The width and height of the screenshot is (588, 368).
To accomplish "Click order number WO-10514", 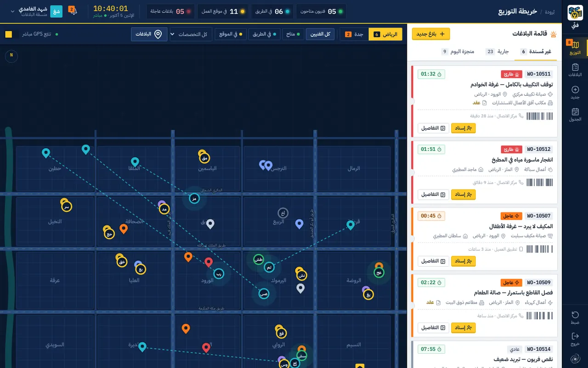I will tap(538, 349).
